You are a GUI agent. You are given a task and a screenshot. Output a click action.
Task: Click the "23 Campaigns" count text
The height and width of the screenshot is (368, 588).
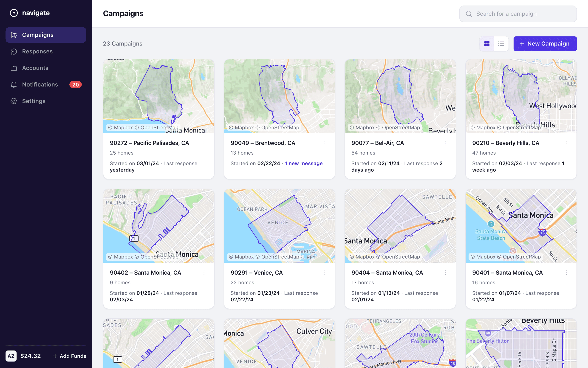(x=123, y=44)
